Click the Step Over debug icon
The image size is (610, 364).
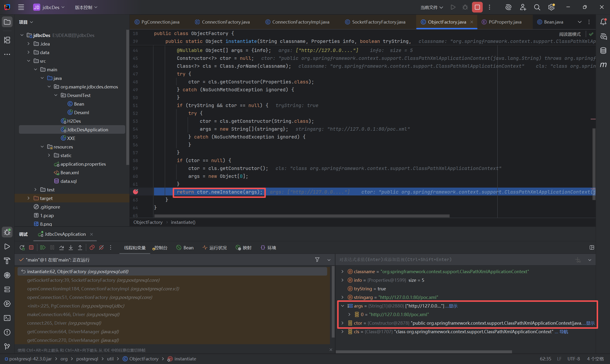pos(62,247)
